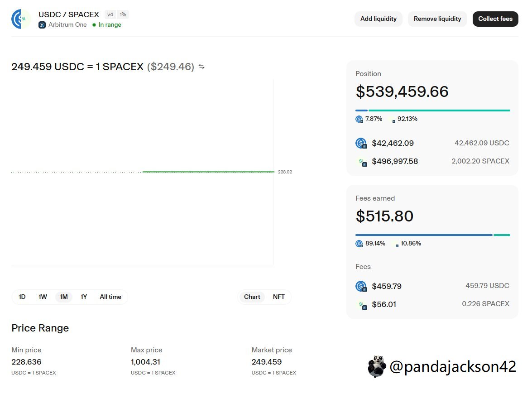Viewport: 532px width, 394px height.
Task: Show the 1Y chart range
Action: [x=84, y=297]
